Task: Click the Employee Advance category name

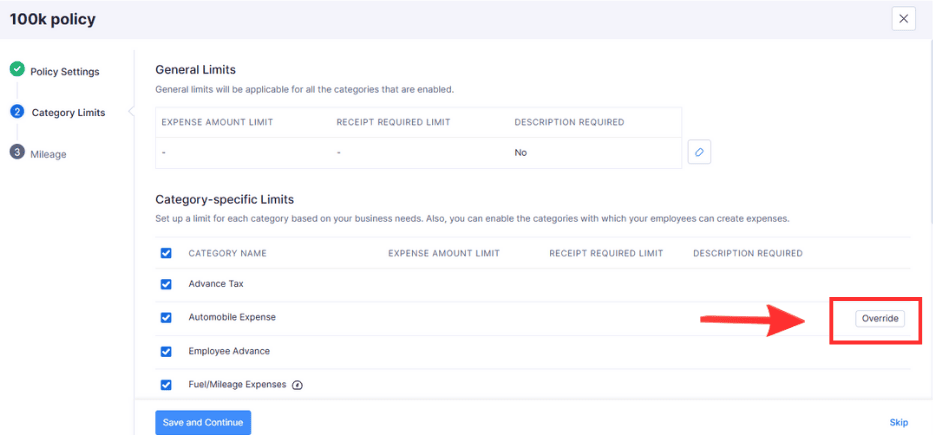Action: [229, 352]
